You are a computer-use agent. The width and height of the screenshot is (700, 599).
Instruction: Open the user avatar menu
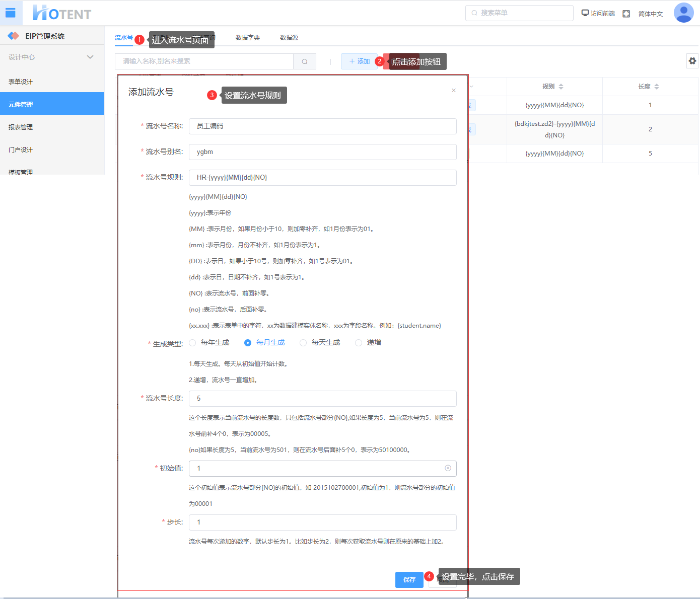pos(683,13)
